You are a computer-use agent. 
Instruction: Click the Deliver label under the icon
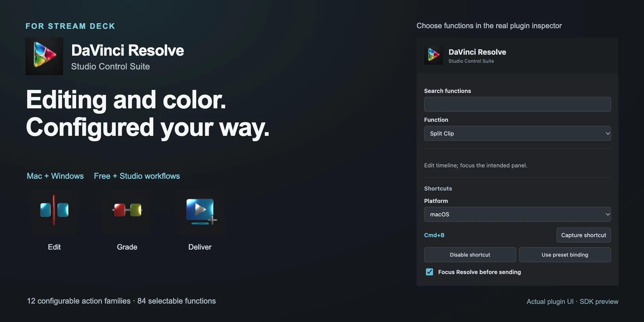coord(200,247)
